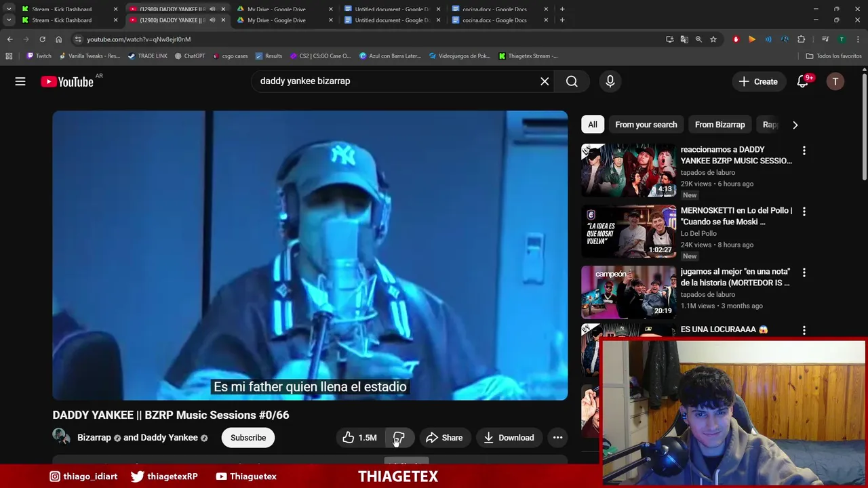
Task: Open the Bizarrap channel name link
Action: (x=94, y=438)
